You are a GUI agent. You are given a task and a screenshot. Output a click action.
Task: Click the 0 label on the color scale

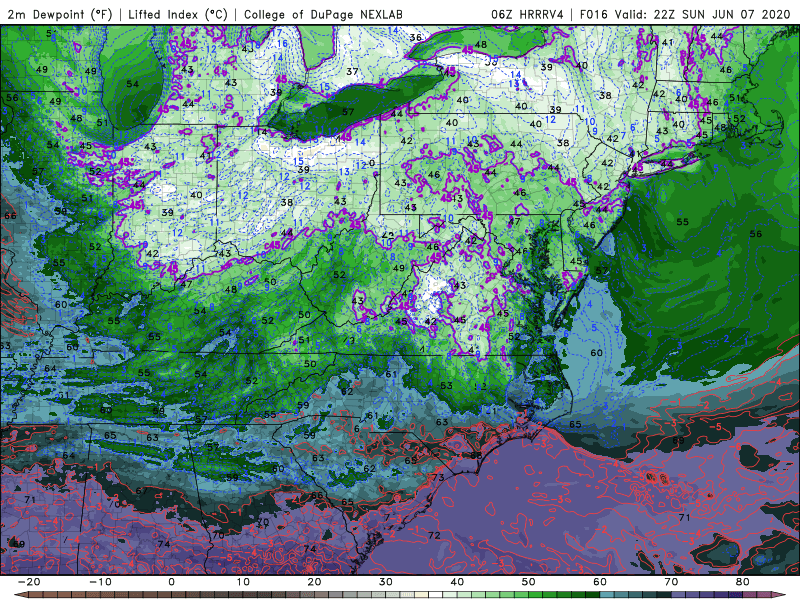[x=171, y=582]
